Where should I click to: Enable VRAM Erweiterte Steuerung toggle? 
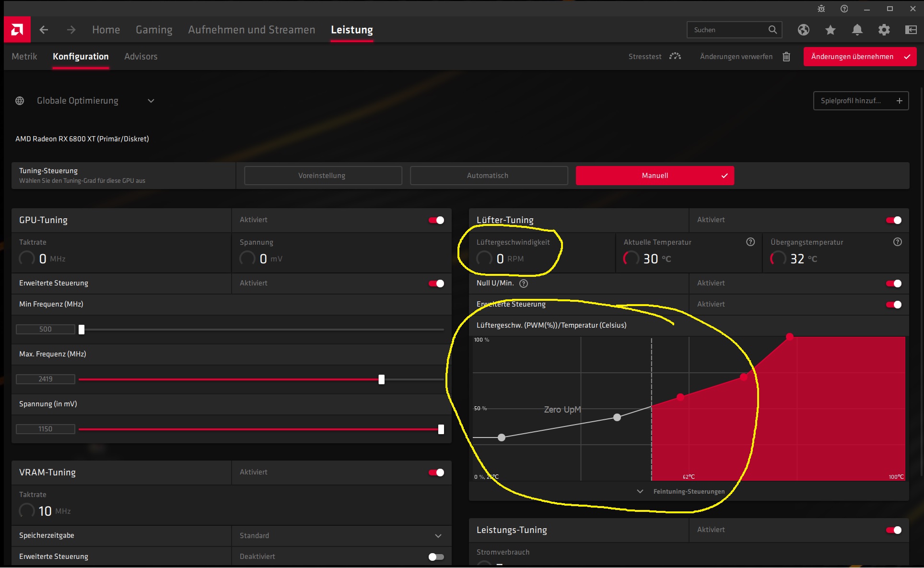click(436, 557)
